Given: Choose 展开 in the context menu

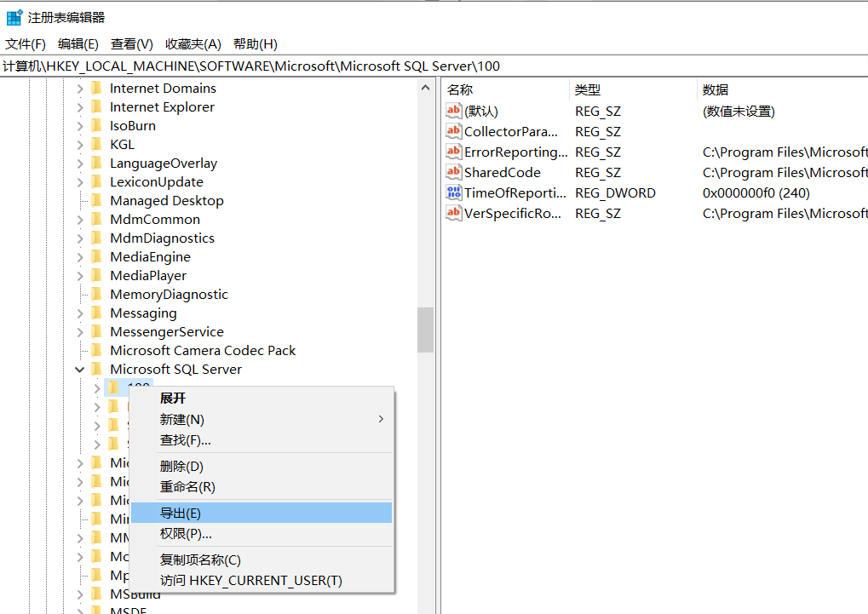Looking at the screenshot, I should tap(262, 398).
